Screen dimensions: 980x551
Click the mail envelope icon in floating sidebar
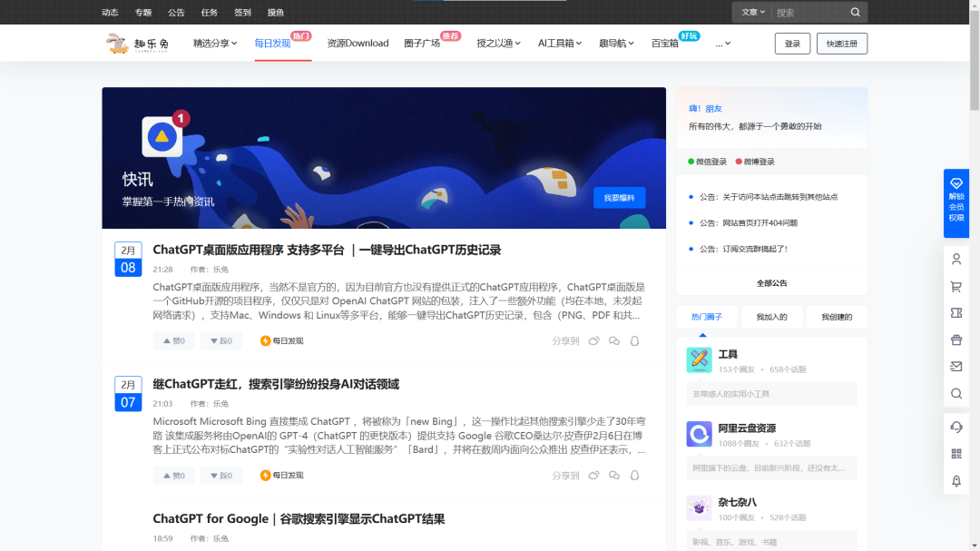point(956,367)
